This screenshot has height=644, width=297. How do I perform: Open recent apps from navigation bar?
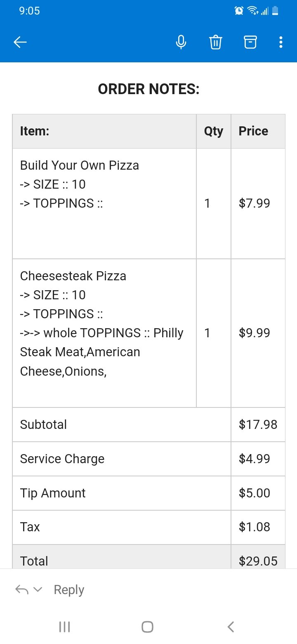click(64, 627)
